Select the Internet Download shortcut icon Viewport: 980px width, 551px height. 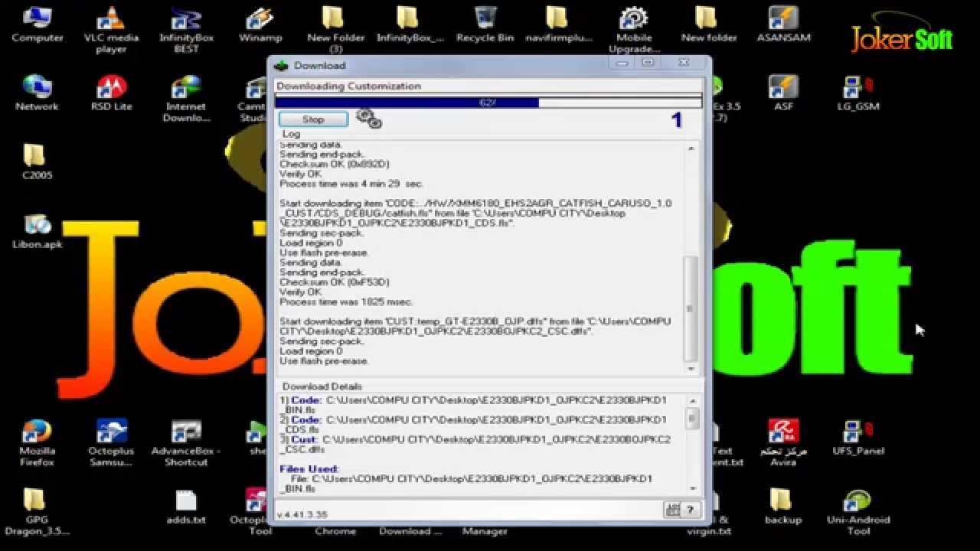point(186,99)
